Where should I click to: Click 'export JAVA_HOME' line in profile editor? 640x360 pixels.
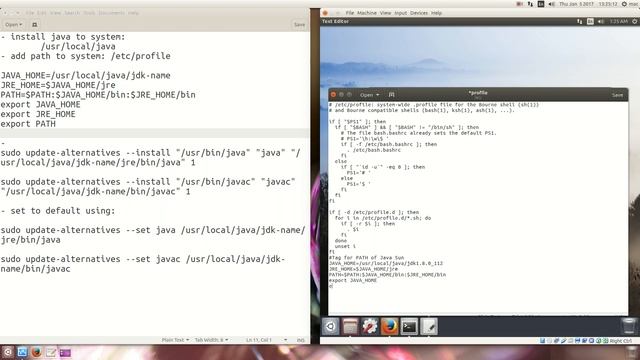click(x=353, y=280)
